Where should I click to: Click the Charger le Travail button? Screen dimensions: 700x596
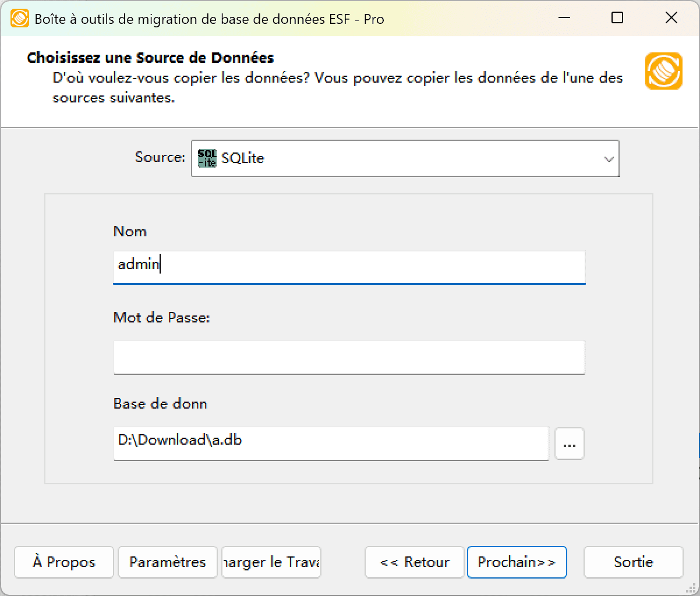coord(270,562)
